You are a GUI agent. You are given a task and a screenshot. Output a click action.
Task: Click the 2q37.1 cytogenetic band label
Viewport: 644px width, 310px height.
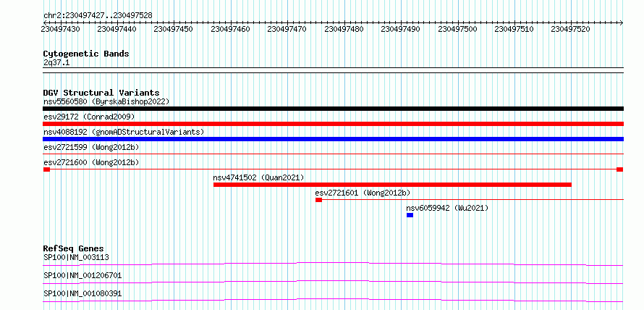(56, 62)
